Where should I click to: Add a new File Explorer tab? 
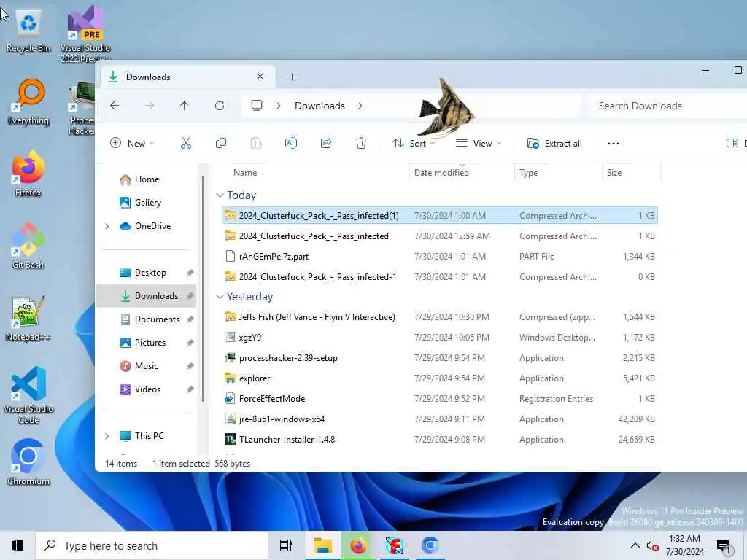click(292, 77)
